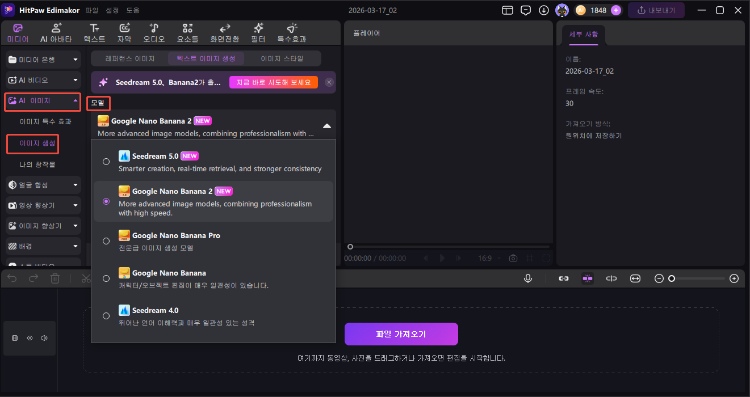Image resolution: width=750 pixels, height=397 pixels.
Task: Open the 파일 (File) menu
Action: (x=91, y=10)
